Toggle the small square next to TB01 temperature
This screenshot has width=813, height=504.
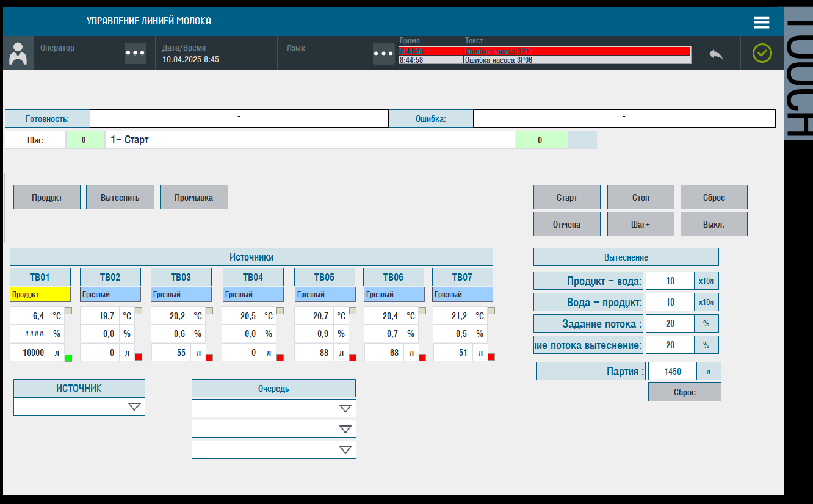(x=69, y=311)
